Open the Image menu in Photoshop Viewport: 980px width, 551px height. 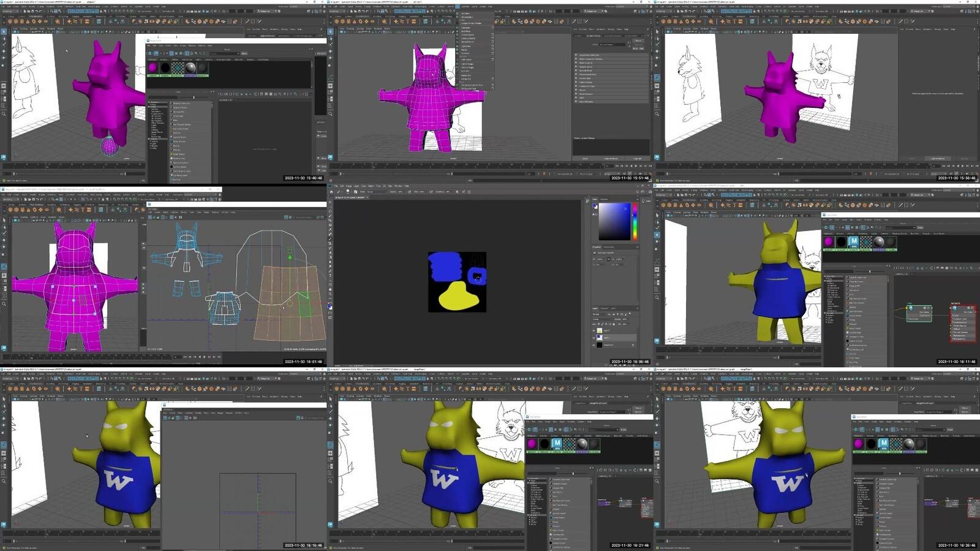(x=349, y=186)
